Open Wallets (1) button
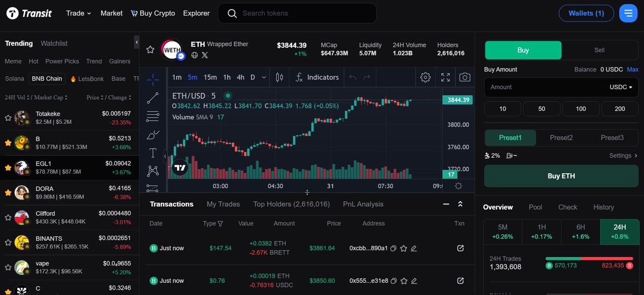Viewport: 644px width, 295px height. tap(586, 13)
